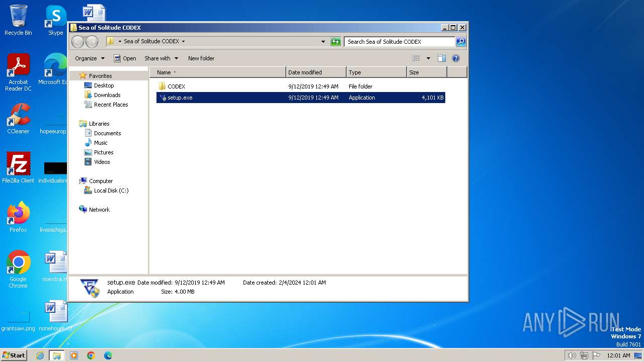The image size is (644, 362).
Task: Select Network in the navigation pane
Action: point(99,210)
